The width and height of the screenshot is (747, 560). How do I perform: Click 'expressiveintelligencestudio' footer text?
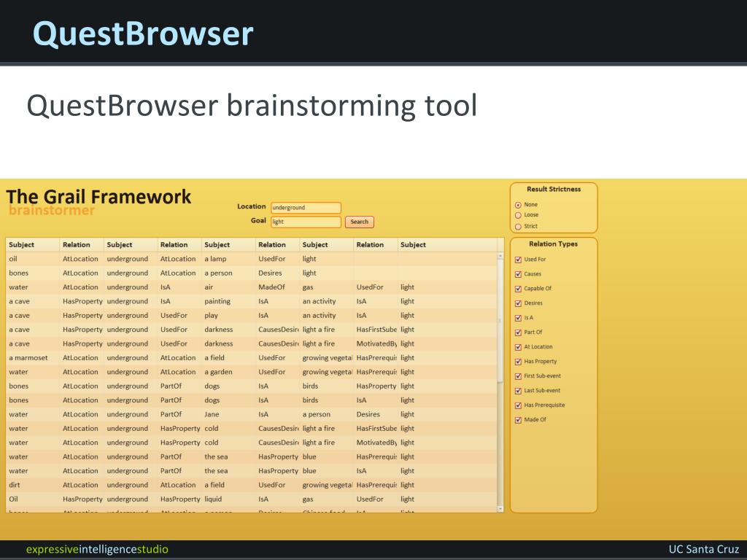click(97, 549)
